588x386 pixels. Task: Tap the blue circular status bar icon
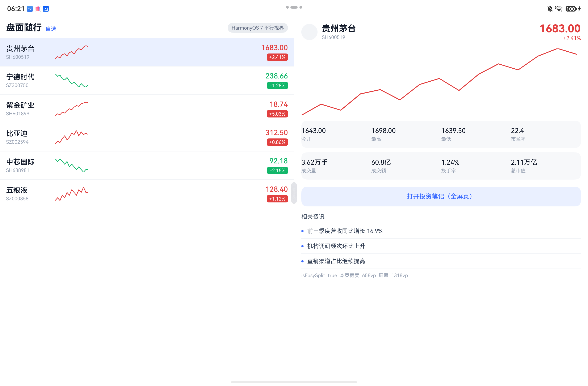pos(46,9)
